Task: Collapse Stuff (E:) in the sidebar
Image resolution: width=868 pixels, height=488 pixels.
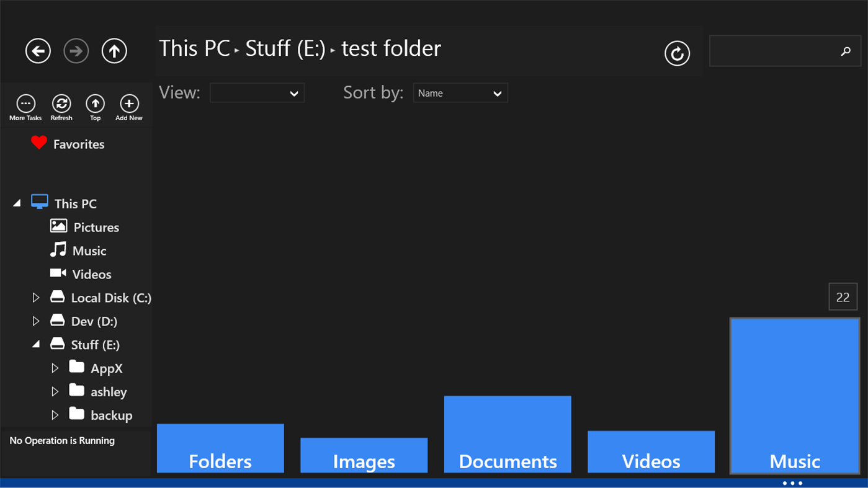Action: 36,344
